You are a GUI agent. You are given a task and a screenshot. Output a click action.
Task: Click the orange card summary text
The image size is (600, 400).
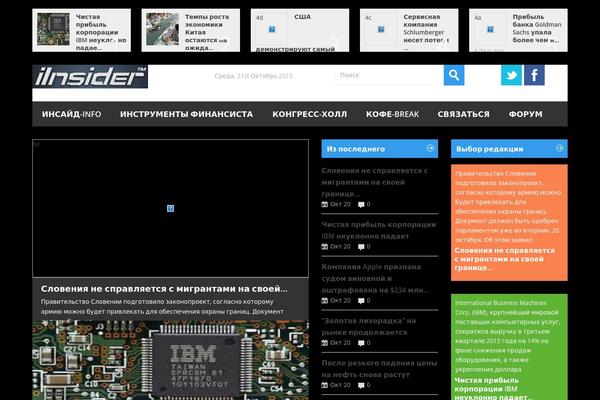(508, 206)
